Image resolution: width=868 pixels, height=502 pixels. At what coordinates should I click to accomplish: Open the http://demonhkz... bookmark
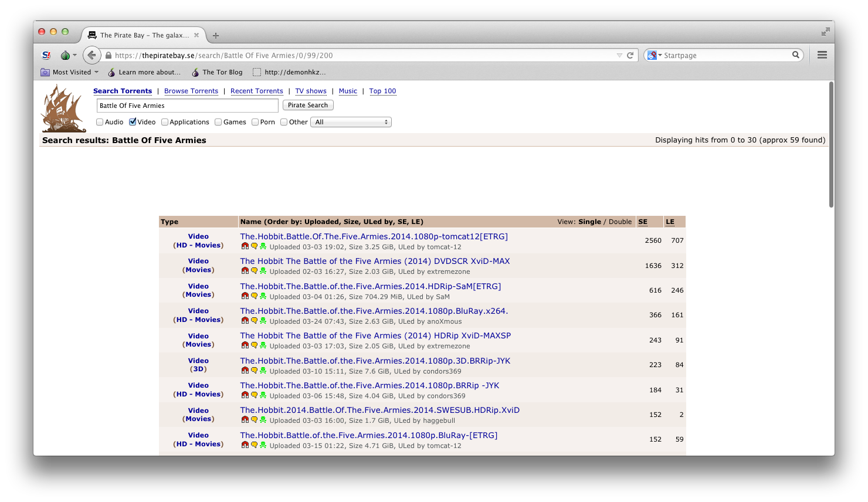click(x=289, y=72)
